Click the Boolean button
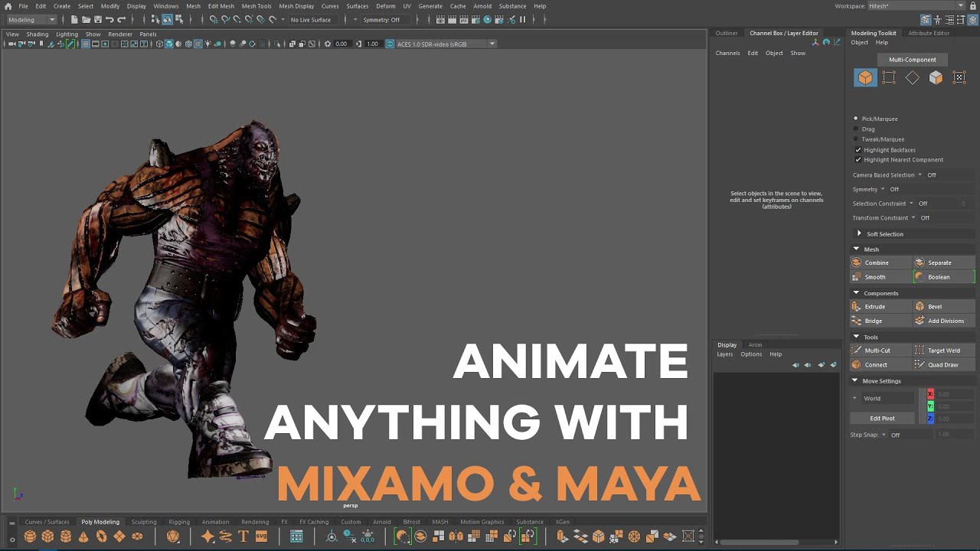The image size is (980, 551). pyautogui.click(x=944, y=277)
